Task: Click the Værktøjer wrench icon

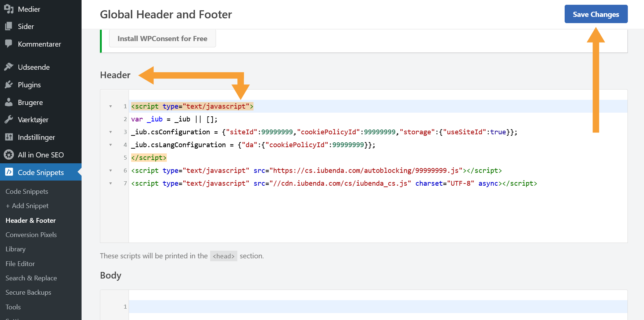Action: (9, 120)
